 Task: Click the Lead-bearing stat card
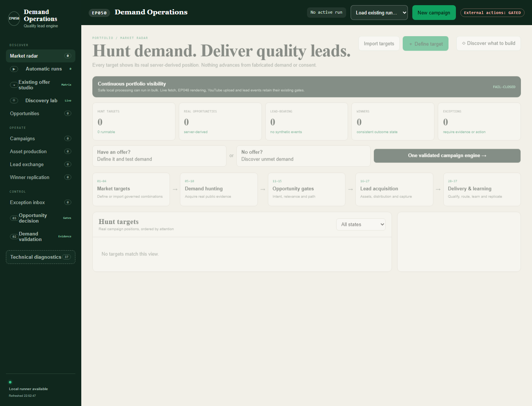pos(307,121)
